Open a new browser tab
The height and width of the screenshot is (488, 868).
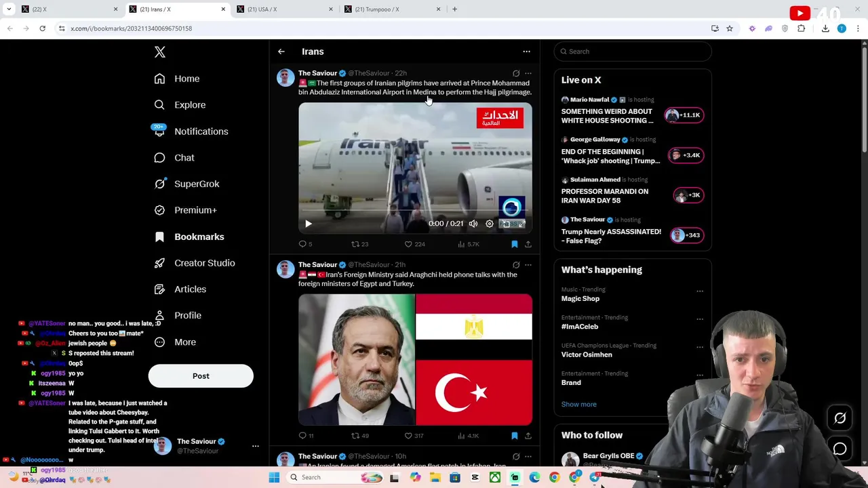[x=454, y=9]
